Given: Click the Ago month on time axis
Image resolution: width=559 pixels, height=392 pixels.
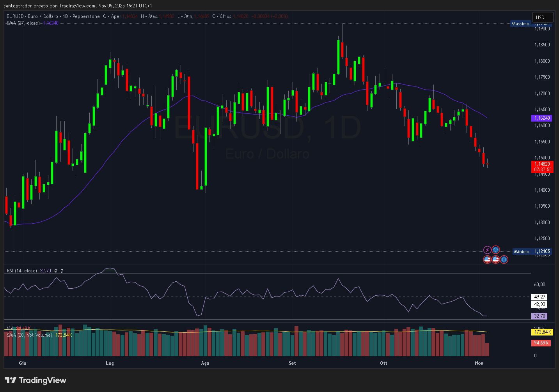Looking at the screenshot, I should click(x=205, y=363).
